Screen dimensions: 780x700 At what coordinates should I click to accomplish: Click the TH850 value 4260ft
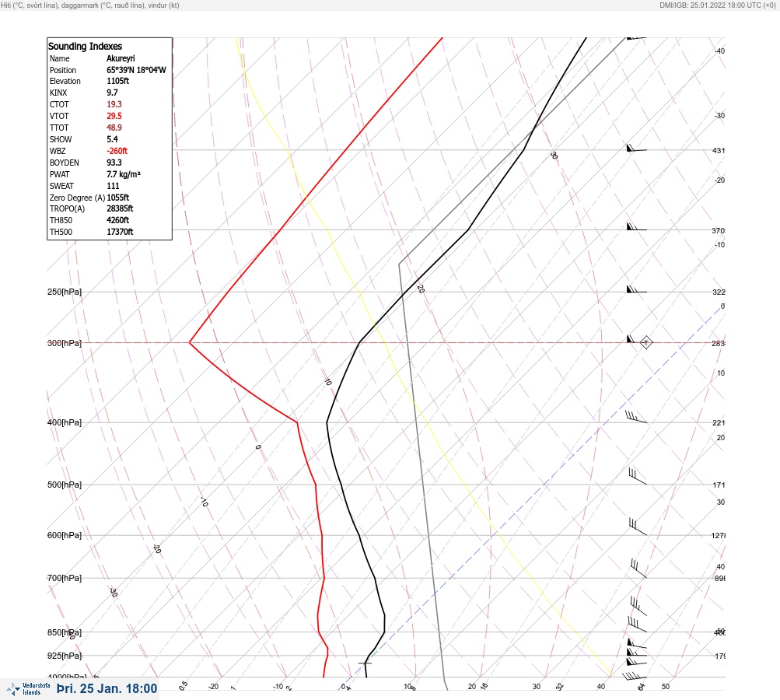click(118, 220)
